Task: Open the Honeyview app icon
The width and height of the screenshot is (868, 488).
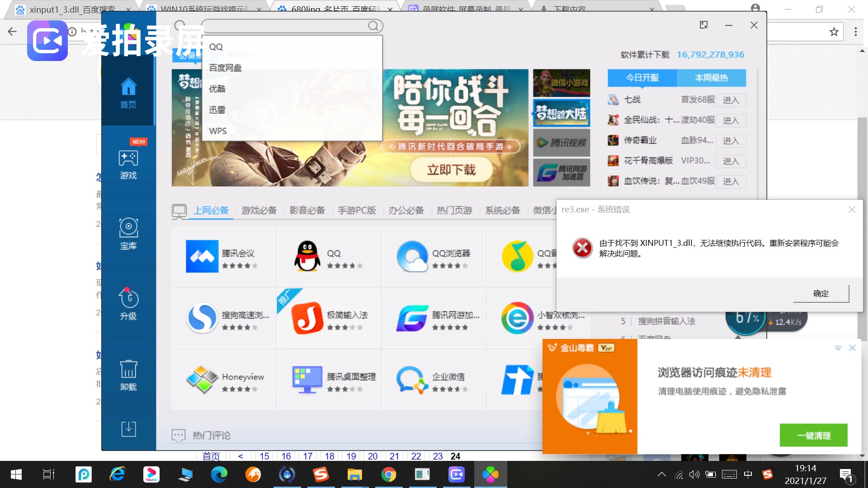Action: (x=202, y=380)
